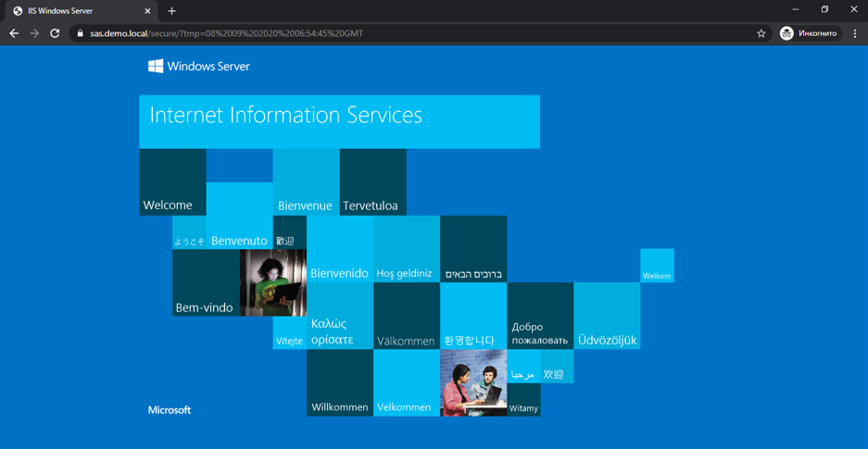
Task: Click the Bienvenido tile
Action: click(340, 249)
